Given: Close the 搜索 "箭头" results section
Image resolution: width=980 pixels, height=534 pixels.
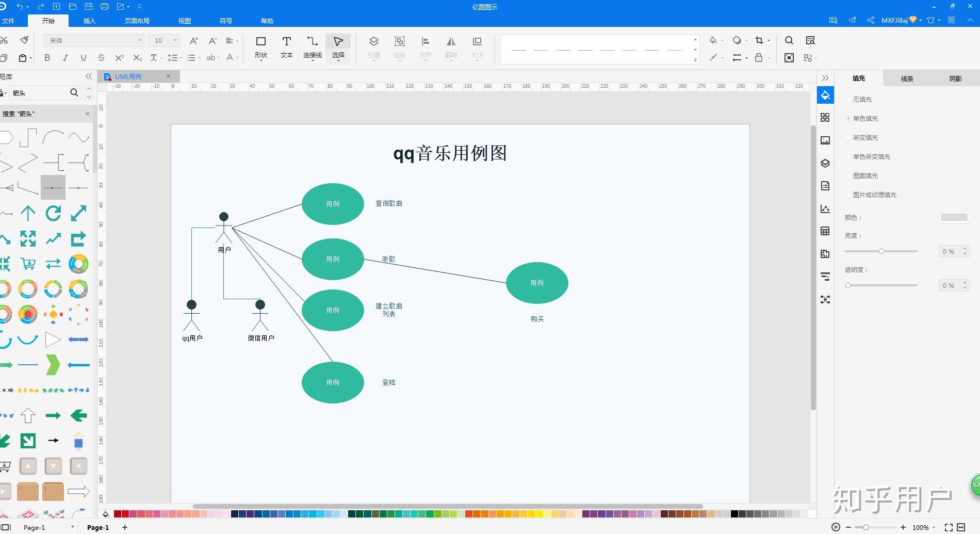Looking at the screenshot, I should (87, 114).
